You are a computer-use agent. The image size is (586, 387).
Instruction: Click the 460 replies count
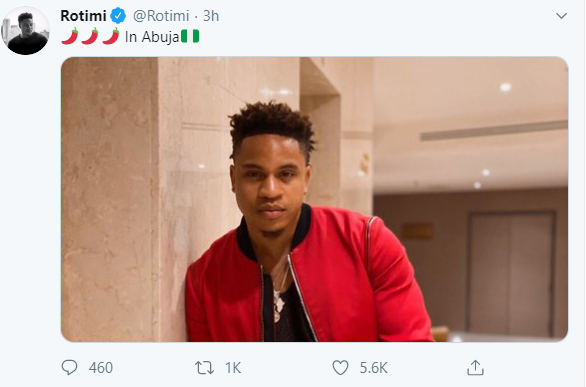[x=101, y=368]
